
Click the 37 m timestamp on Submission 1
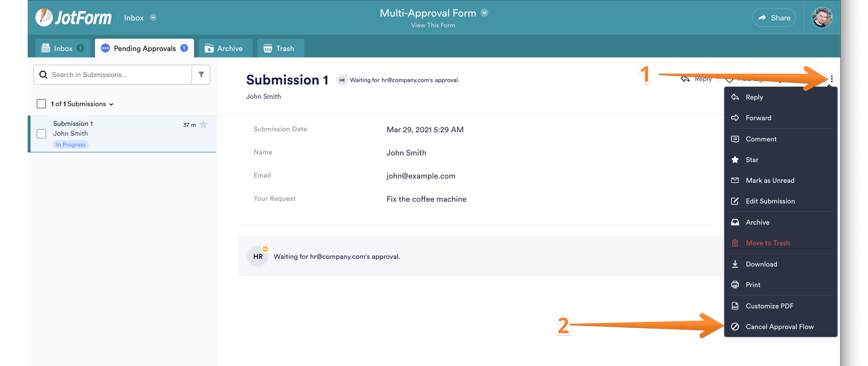(189, 125)
